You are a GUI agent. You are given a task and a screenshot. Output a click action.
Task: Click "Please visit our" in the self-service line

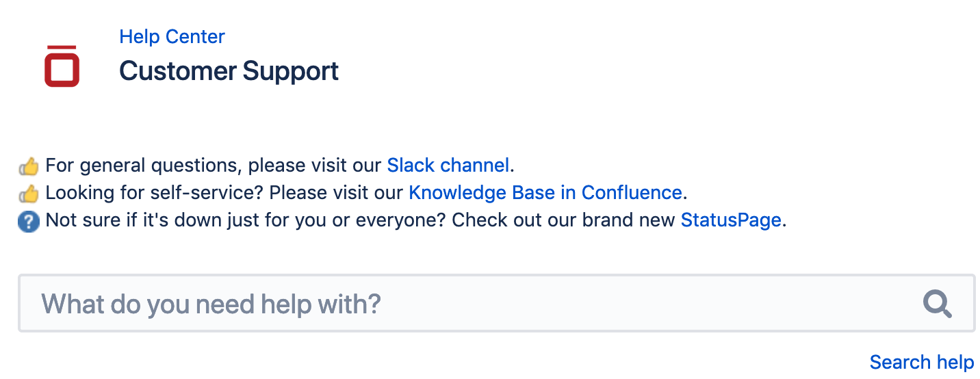[337, 193]
